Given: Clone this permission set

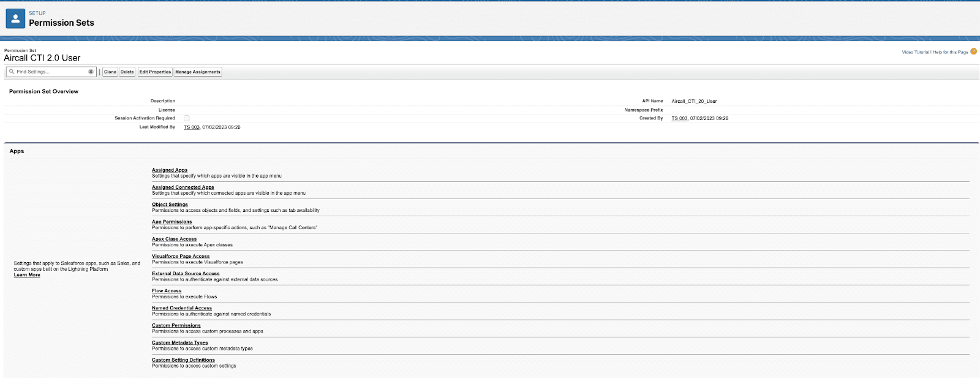Looking at the screenshot, I should pos(110,72).
